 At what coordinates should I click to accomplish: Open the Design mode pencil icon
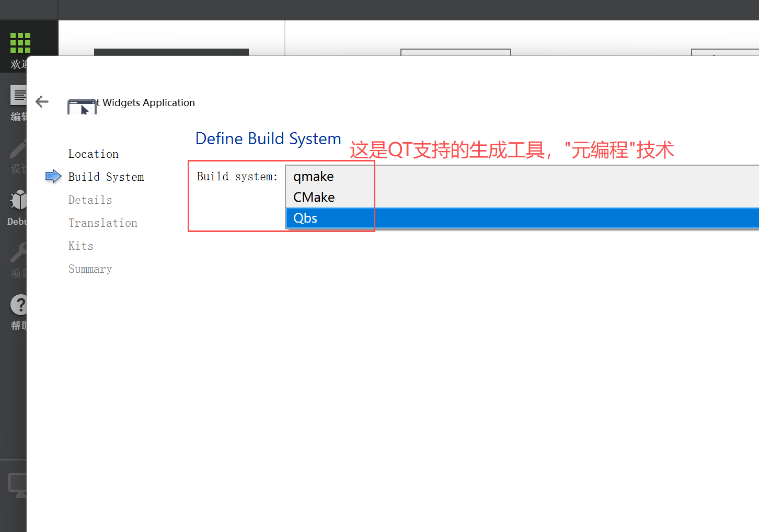(x=18, y=149)
